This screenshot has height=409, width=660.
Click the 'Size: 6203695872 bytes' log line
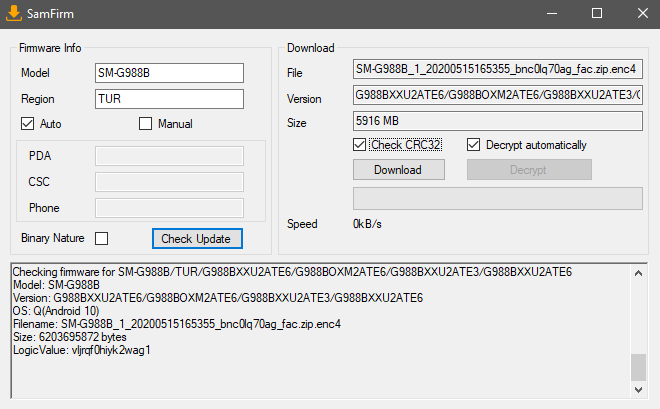[69, 337]
